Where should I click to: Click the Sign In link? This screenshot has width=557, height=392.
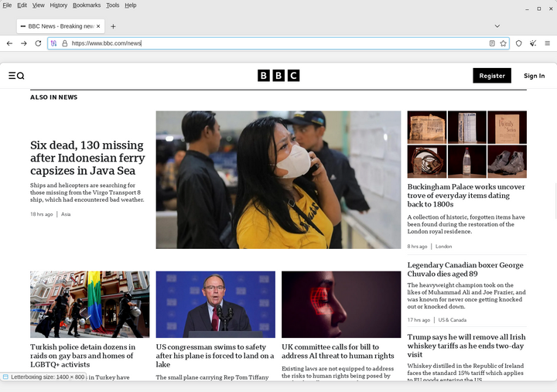pos(535,76)
